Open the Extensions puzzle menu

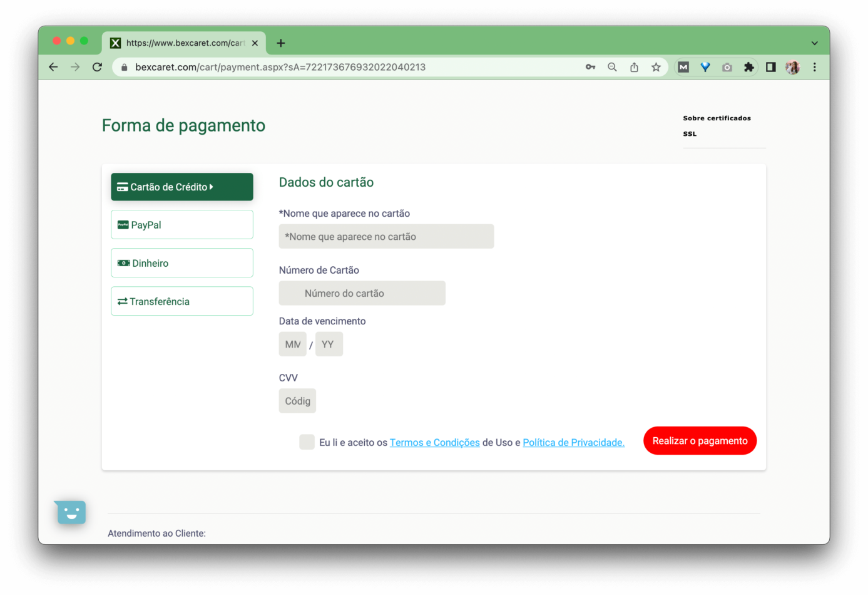coord(748,67)
